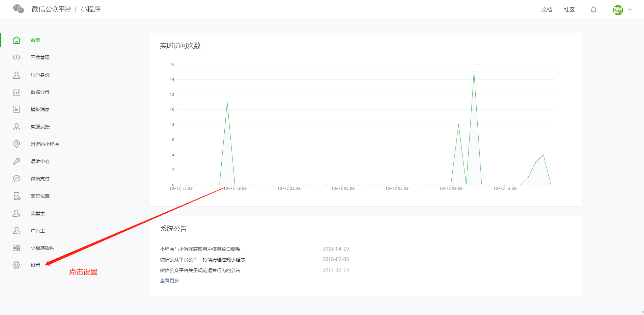Screen dimensions: 644x315
Task: Open 小程序插件 menu item
Action: coord(43,248)
